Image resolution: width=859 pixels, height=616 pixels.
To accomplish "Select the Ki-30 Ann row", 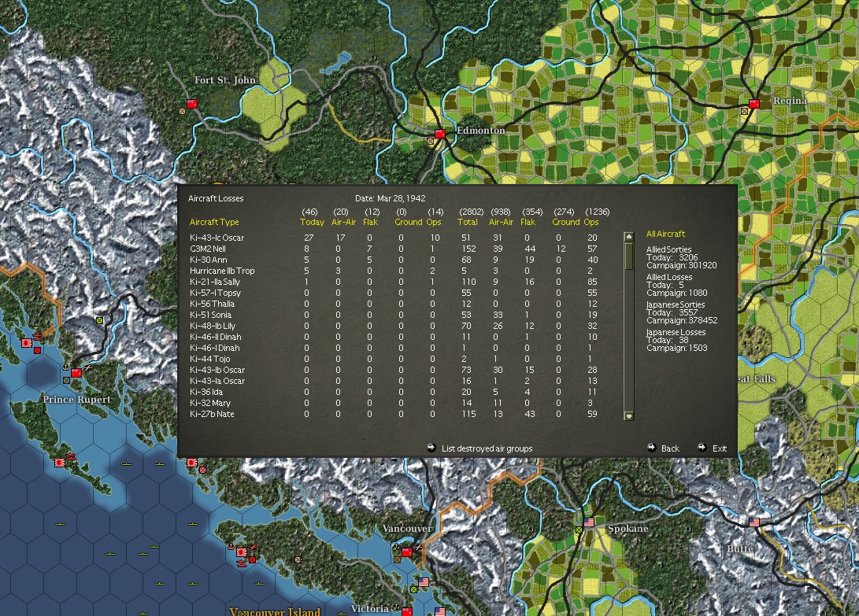I will (x=394, y=260).
